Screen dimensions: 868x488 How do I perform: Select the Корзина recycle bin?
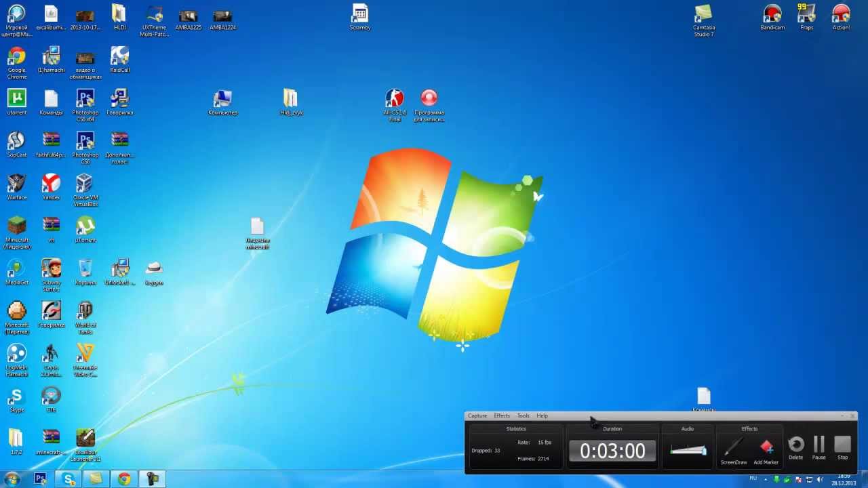pyautogui.click(x=85, y=272)
